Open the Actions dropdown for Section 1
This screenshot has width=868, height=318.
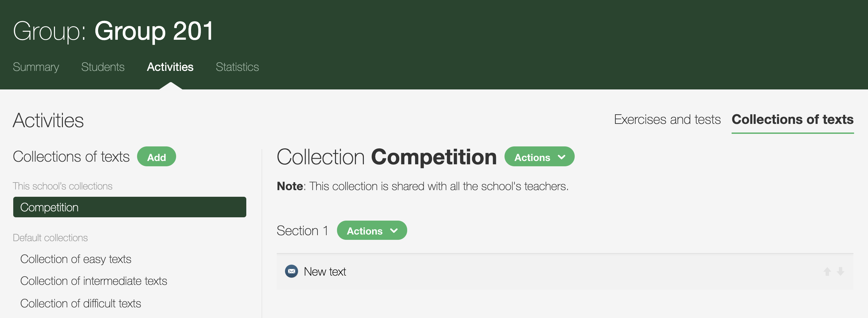click(372, 231)
